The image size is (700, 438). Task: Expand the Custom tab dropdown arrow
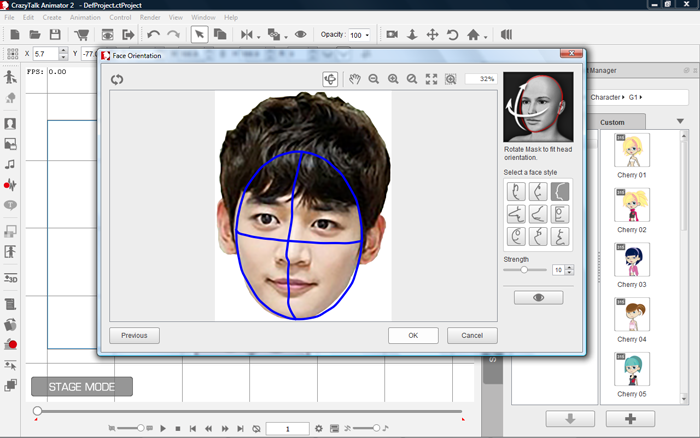click(680, 122)
